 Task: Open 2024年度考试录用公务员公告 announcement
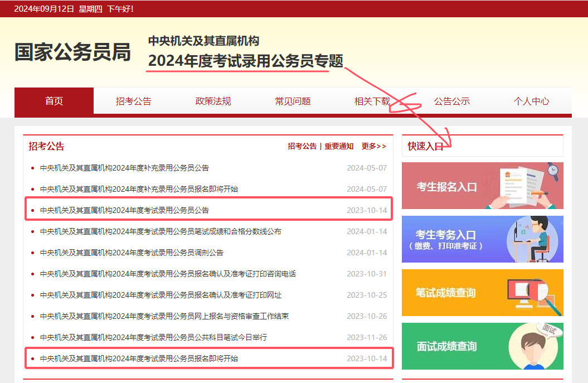coord(124,210)
